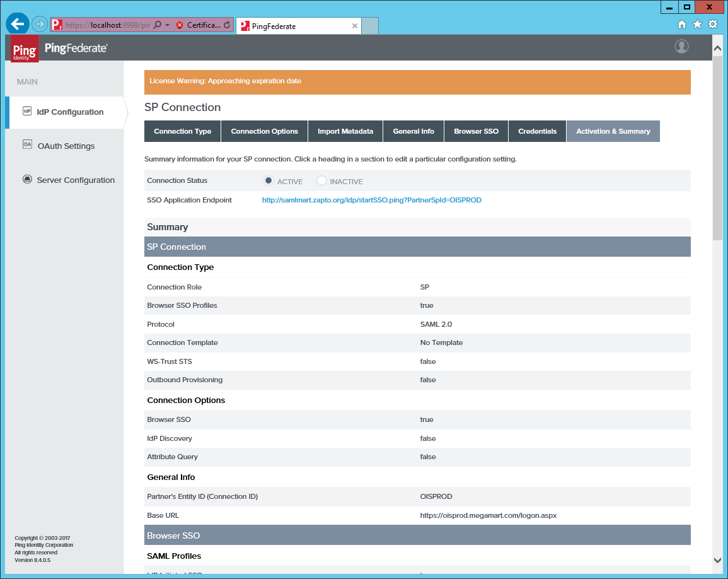Click the browser back arrow button
Viewport: 728px width, 579px height.
(x=18, y=24)
